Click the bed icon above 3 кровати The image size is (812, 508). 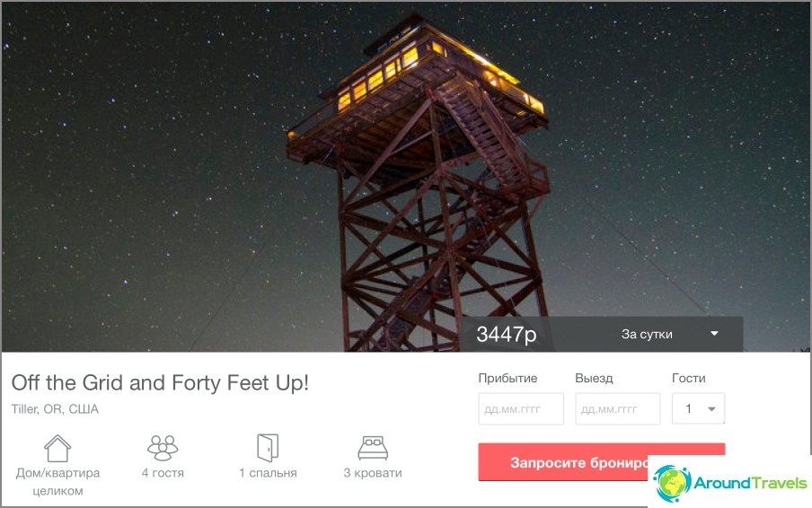pos(373,448)
